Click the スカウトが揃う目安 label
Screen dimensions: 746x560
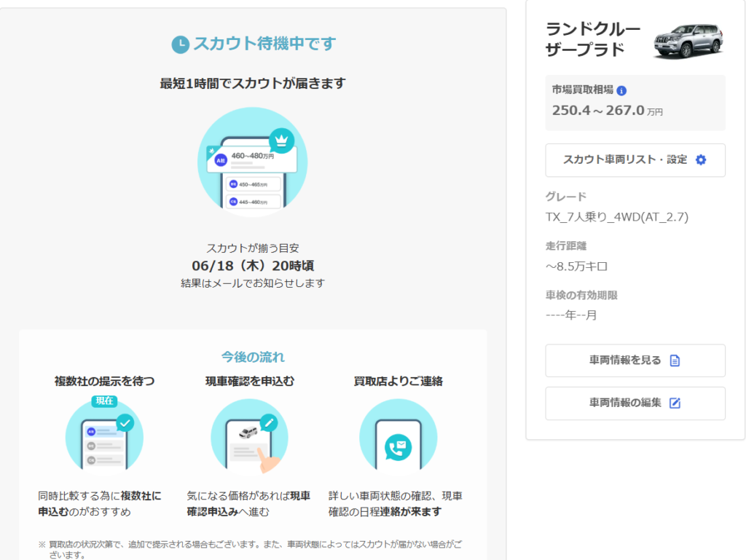click(x=253, y=248)
